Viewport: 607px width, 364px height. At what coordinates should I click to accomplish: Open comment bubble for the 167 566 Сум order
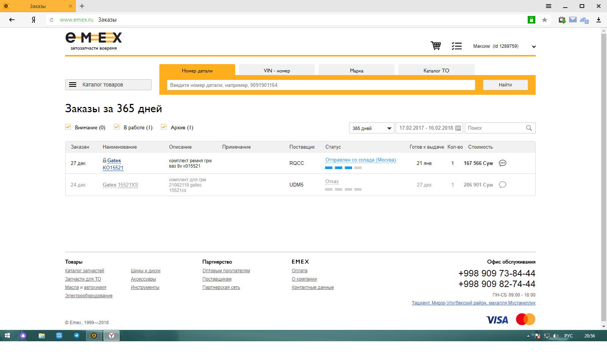pyautogui.click(x=503, y=163)
